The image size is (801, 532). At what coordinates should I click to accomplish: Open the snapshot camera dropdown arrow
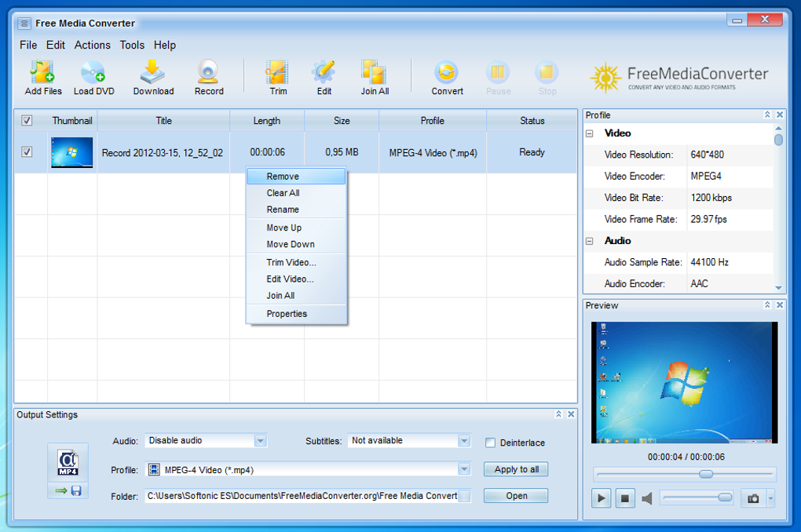770,497
